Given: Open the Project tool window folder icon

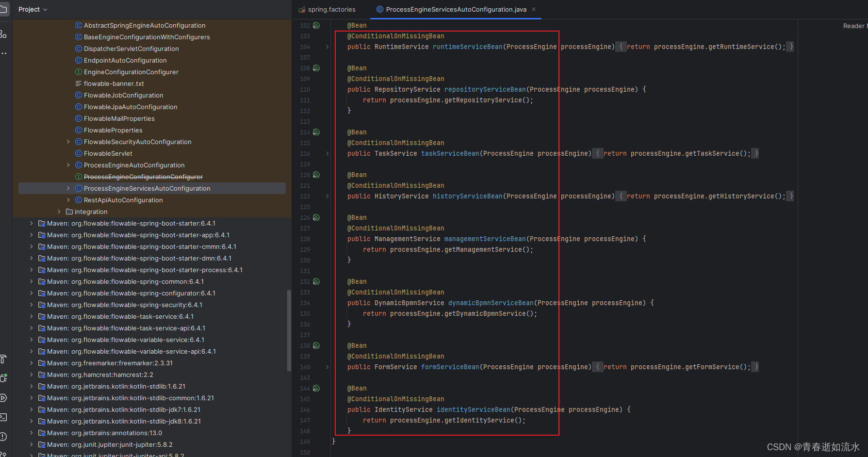Looking at the screenshot, I should 3,9.
